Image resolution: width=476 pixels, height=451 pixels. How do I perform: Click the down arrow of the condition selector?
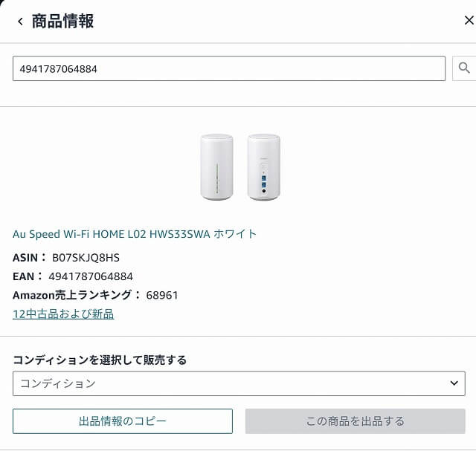[454, 383]
